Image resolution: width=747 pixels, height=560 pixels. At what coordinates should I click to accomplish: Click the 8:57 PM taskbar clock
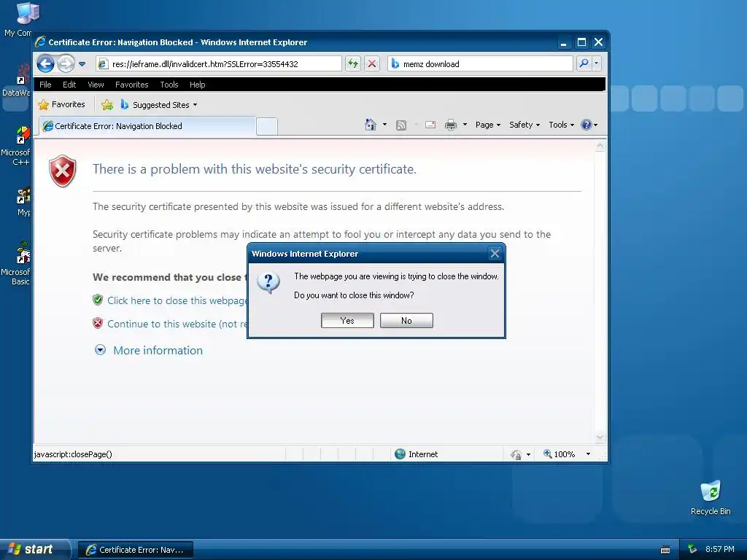[720, 549]
